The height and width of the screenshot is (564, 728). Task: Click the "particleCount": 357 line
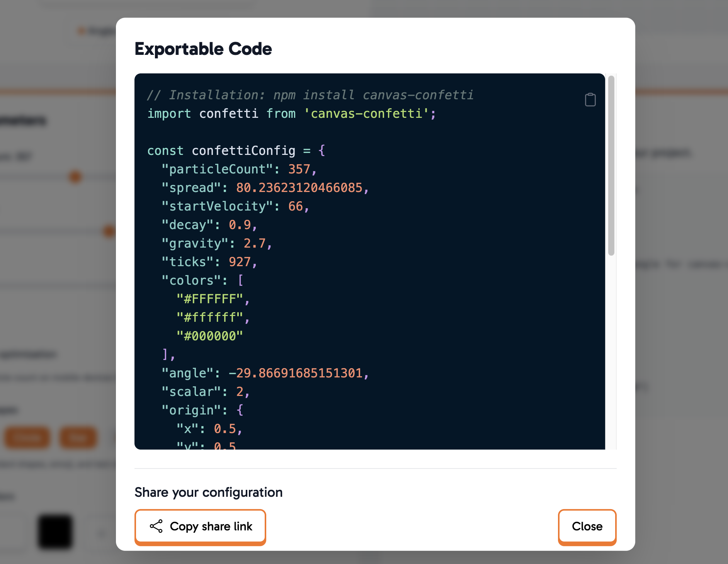coord(239,169)
